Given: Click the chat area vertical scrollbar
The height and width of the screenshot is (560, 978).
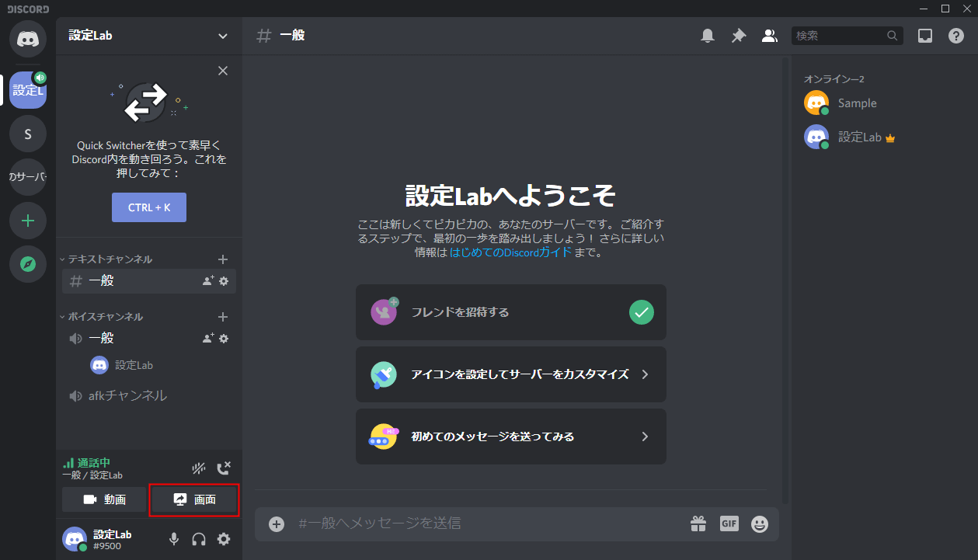Looking at the screenshot, I should (x=785, y=281).
